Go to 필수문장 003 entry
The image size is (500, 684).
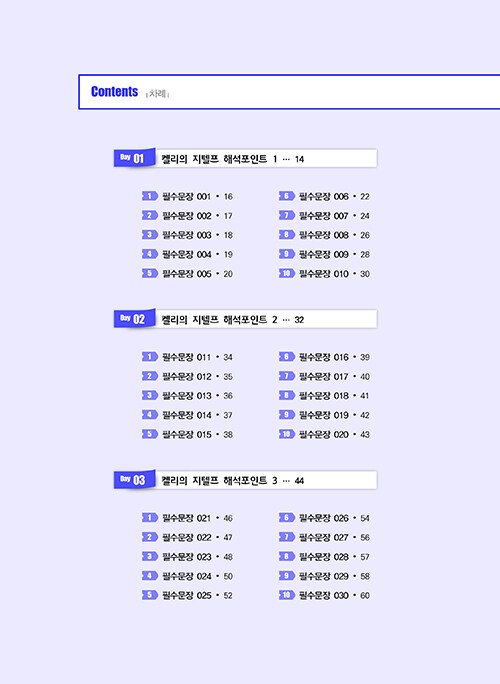click(x=197, y=235)
